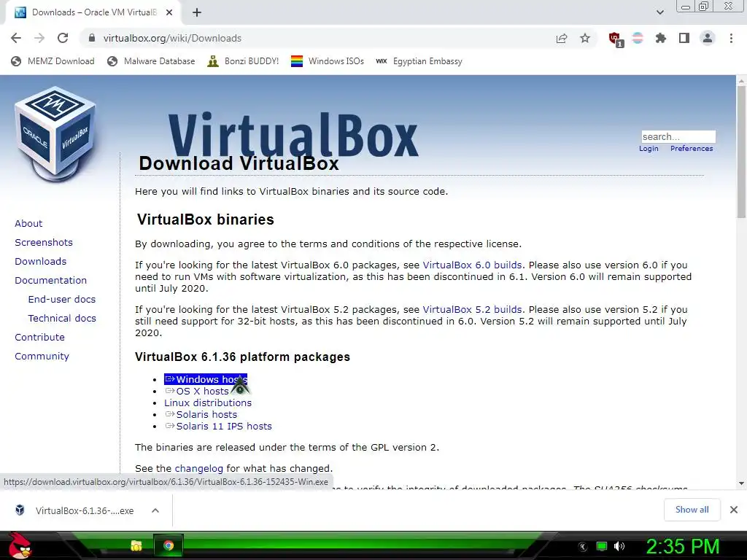Download the Windows hosts package
The width and height of the screenshot is (747, 560).
(206, 379)
